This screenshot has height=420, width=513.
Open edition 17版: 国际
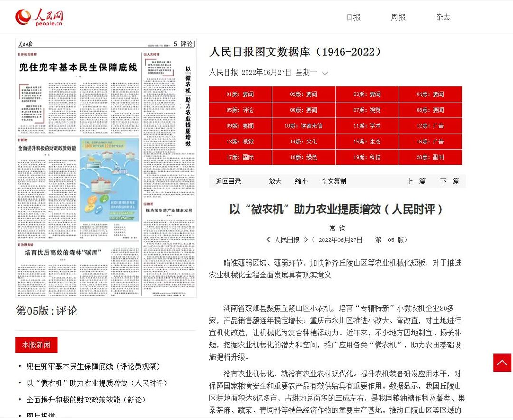pyautogui.click(x=240, y=157)
